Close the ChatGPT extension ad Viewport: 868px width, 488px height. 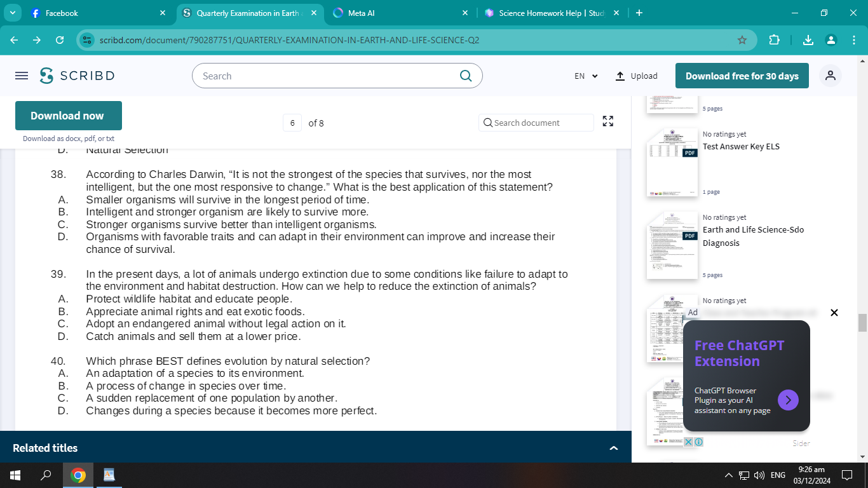click(834, 313)
